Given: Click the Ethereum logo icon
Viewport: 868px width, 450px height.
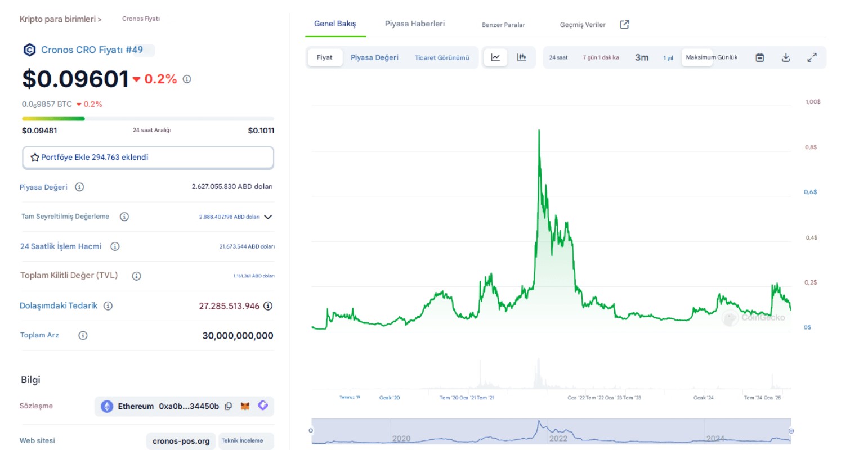Looking at the screenshot, I should (x=107, y=406).
